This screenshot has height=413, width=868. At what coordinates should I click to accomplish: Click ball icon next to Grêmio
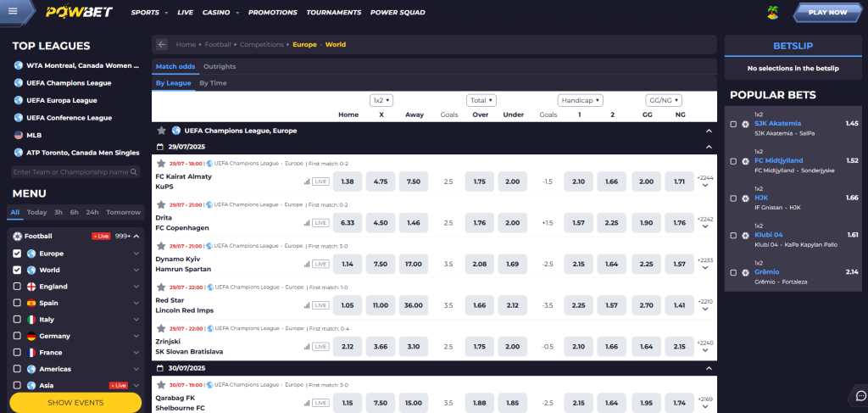(745, 272)
